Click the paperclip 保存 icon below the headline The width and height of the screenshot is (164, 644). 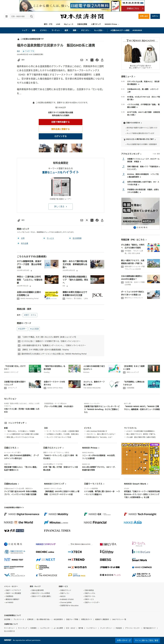click(x=19, y=60)
